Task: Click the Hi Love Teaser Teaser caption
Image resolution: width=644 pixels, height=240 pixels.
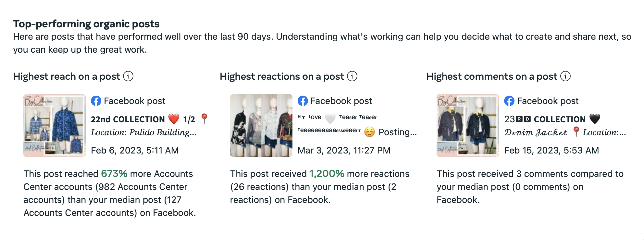Action: [337, 117]
